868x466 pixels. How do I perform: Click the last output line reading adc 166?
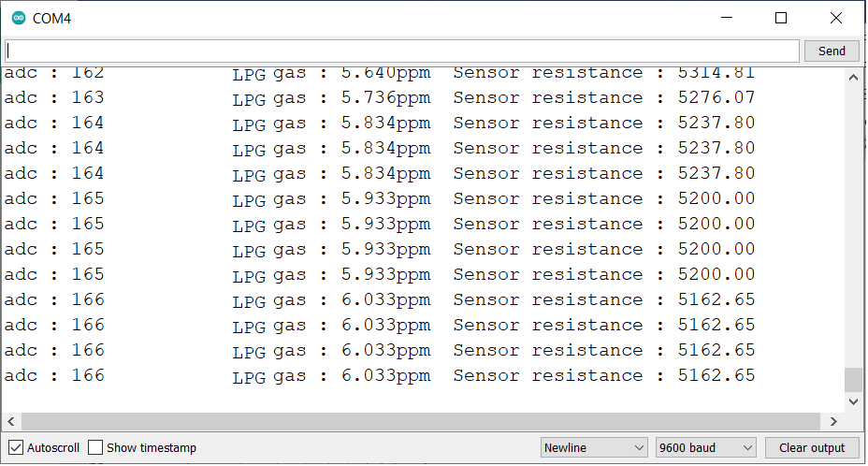[380, 375]
